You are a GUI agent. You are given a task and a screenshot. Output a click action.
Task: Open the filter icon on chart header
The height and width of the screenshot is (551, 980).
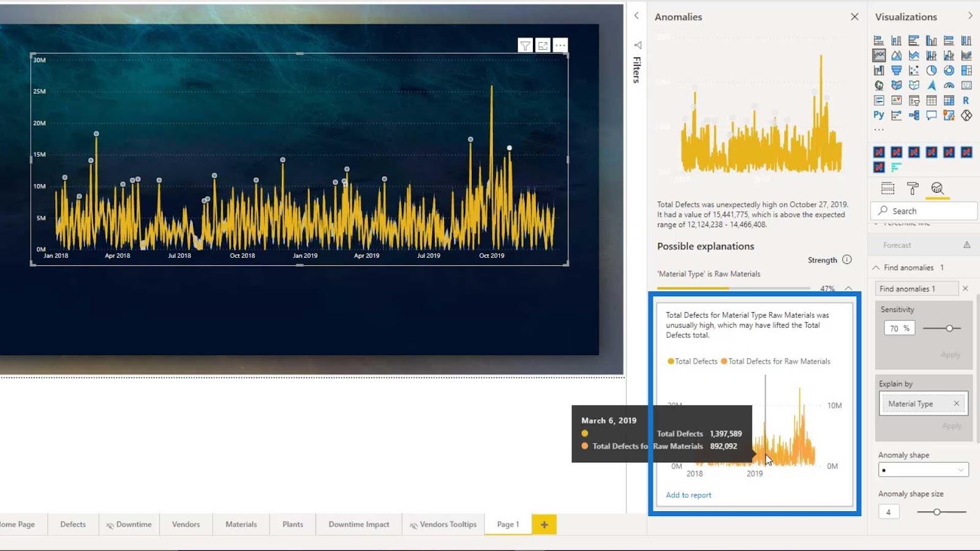[x=525, y=45]
